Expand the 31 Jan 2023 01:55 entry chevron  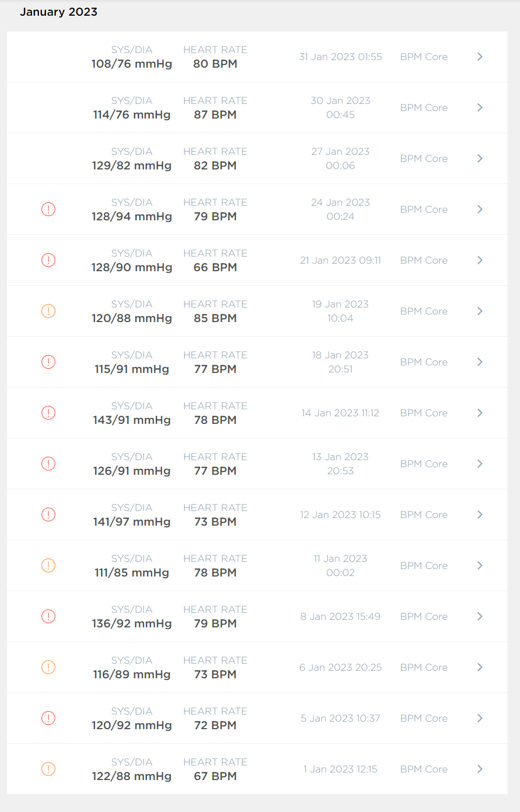point(480,57)
